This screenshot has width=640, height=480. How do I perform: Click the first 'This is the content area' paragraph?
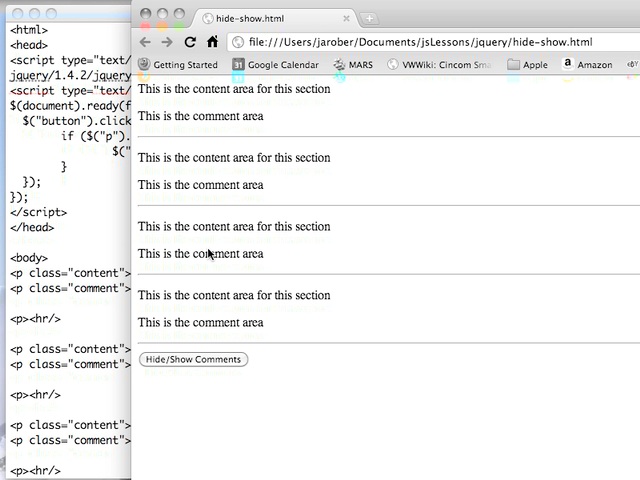pyautogui.click(x=234, y=89)
